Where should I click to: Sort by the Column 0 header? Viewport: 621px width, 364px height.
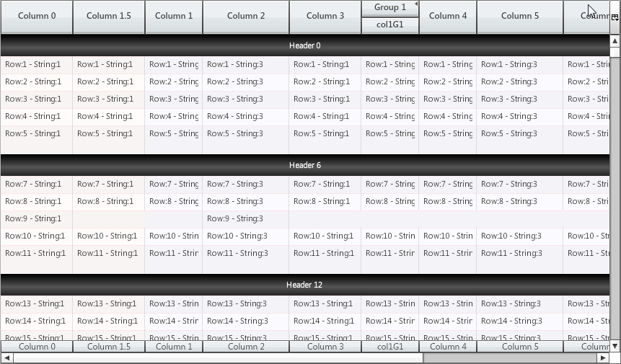pyautogui.click(x=37, y=16)
